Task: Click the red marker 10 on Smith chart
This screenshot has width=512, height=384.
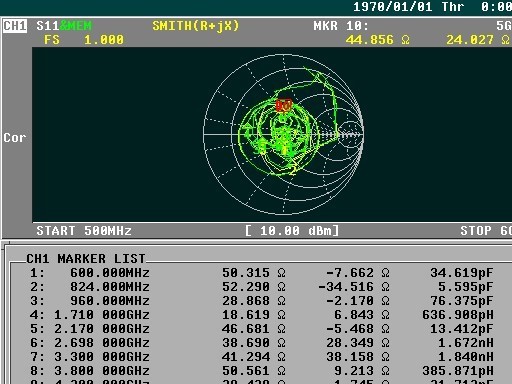Action: coord(284,105)
